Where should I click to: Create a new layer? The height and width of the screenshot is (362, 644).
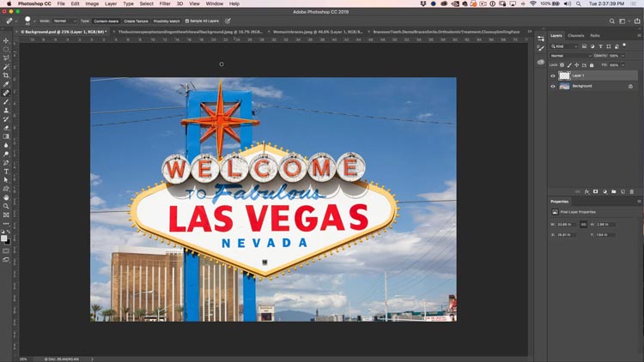pos(623,191)
